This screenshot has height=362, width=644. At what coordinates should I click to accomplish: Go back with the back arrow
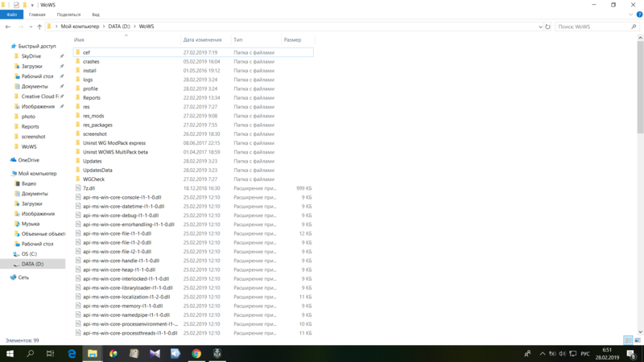tap(8, 27)
